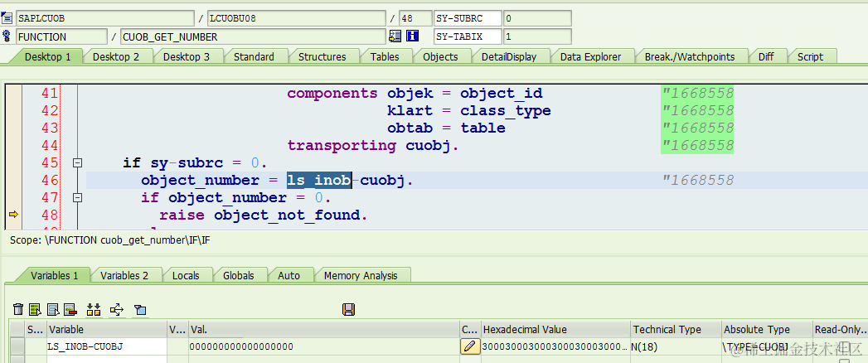
Task: Open the Desktop 3 tab
Action: click(x=186, y=56)
